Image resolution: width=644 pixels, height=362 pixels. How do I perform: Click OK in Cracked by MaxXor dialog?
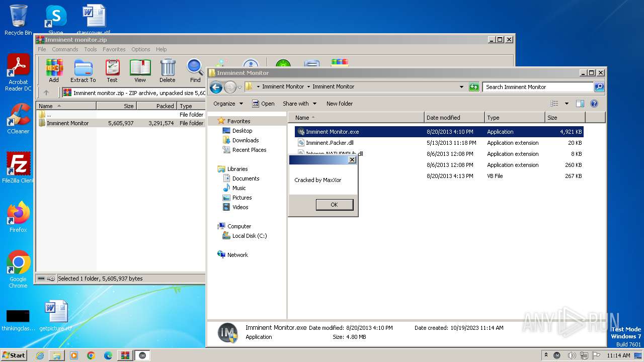[x=334, y=205]
